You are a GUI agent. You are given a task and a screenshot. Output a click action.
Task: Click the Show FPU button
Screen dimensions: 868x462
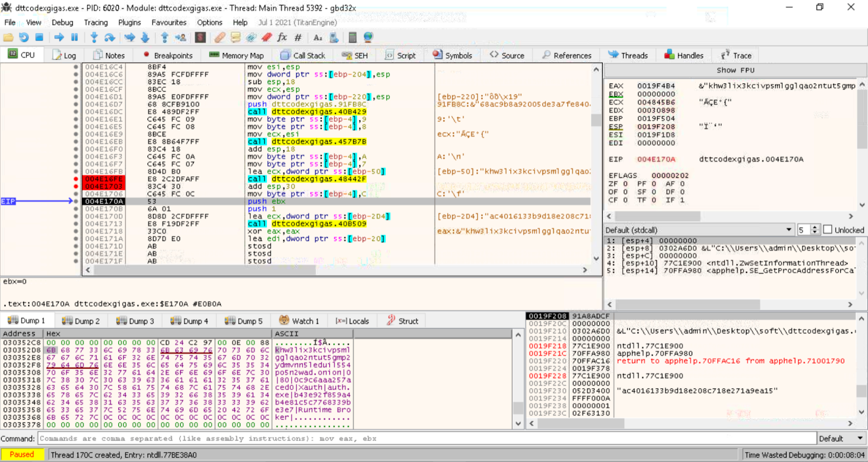pyautogui.click(x=735, y=70)
